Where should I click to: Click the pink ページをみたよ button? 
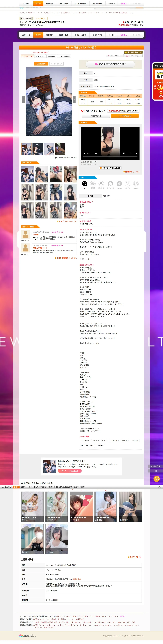[x=70, y=471]
